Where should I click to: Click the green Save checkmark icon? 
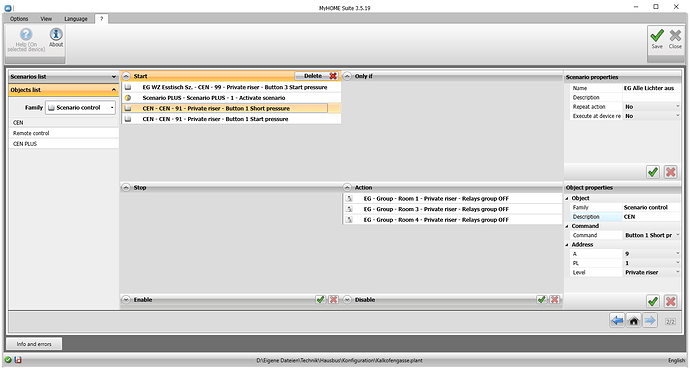pyautogui.click(x=657, y=35)
